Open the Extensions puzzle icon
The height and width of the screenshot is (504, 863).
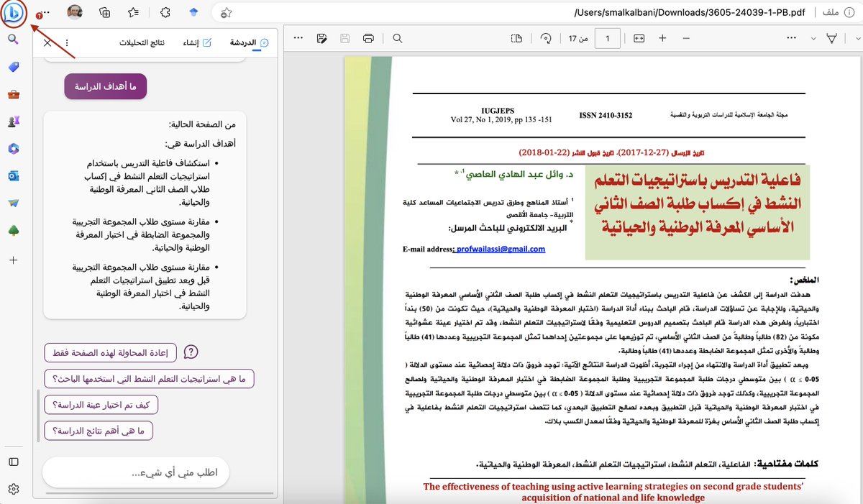pos(165,12)
